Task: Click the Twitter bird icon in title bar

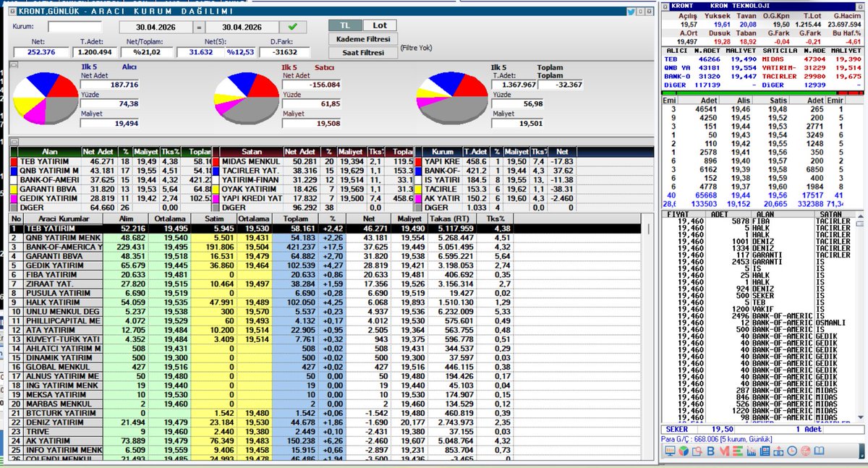Action: coord(631,12)
